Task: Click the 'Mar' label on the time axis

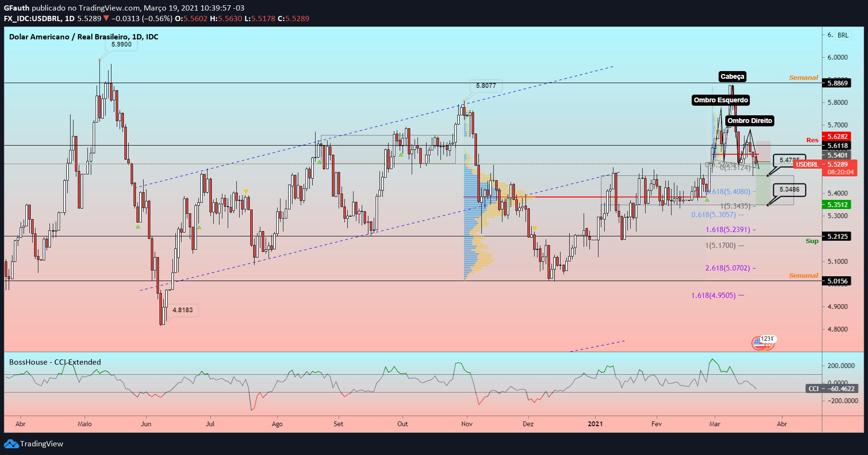Action: pos(715,424)
